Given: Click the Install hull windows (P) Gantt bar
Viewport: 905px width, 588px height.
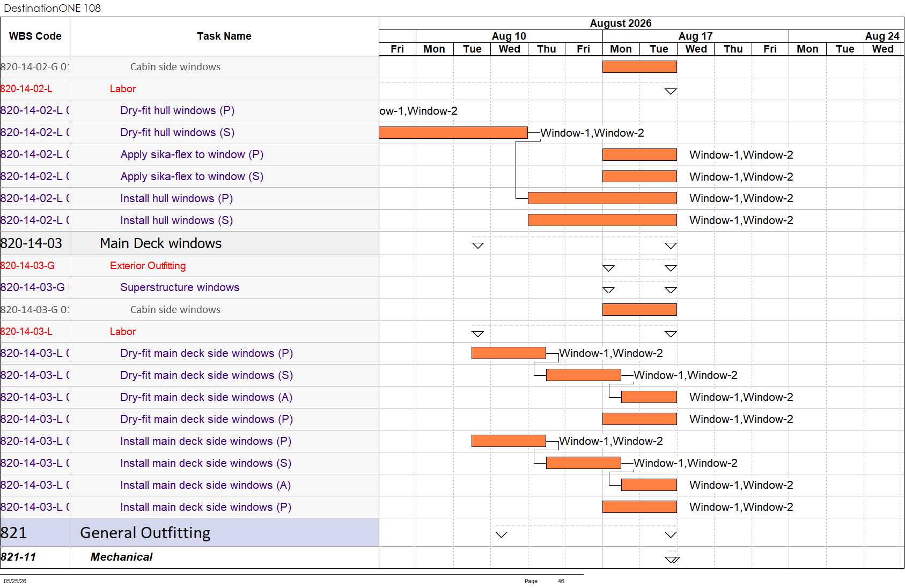Looking at the screenshot, I should click(x=602, y=198).
